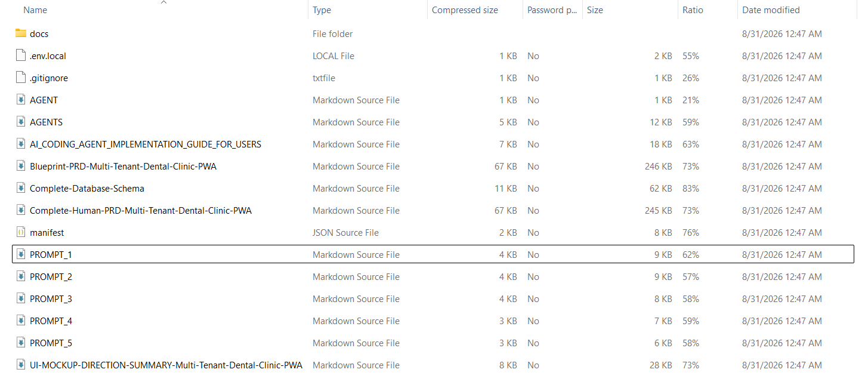The image size is (868, 391).
Task: Select the PROMPT_2 file name
Action: pos(51,277)
